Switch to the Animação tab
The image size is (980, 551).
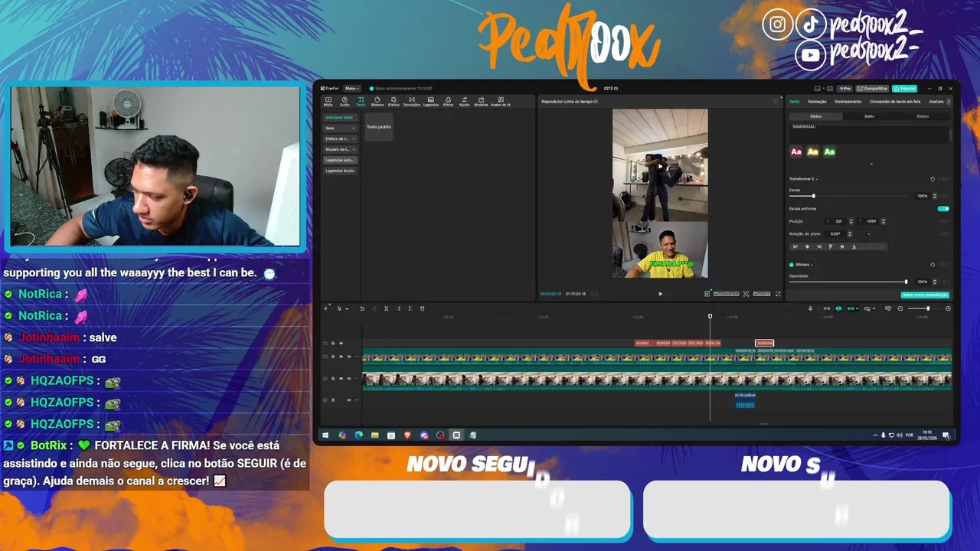[817, 102]
